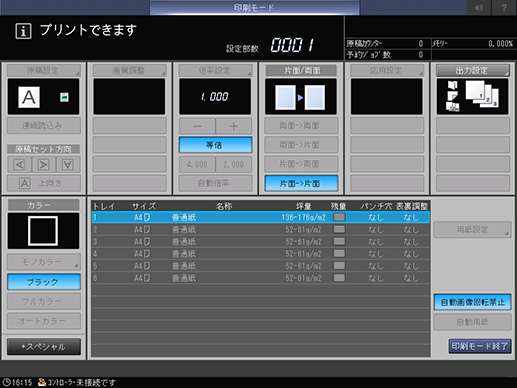Click the 片面/両面 simplex diagram preview
This screenshot has height=388, width=517.
[301, 97]
